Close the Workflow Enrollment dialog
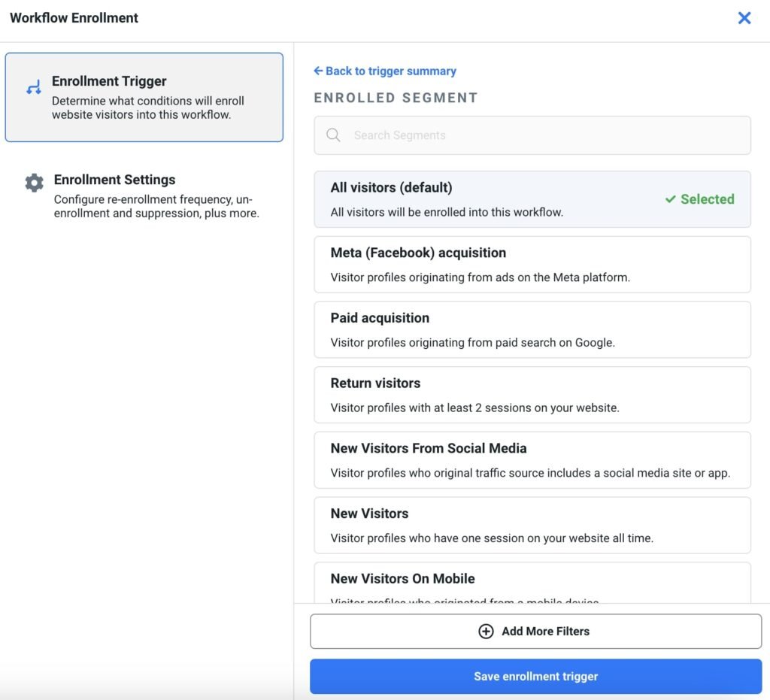The image size is (770, 700). coord(744,18)
